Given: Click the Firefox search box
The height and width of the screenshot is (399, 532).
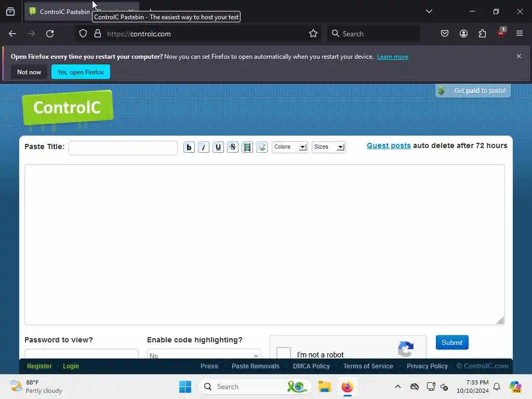Looking at the screenshot, I should click(373, 34).
